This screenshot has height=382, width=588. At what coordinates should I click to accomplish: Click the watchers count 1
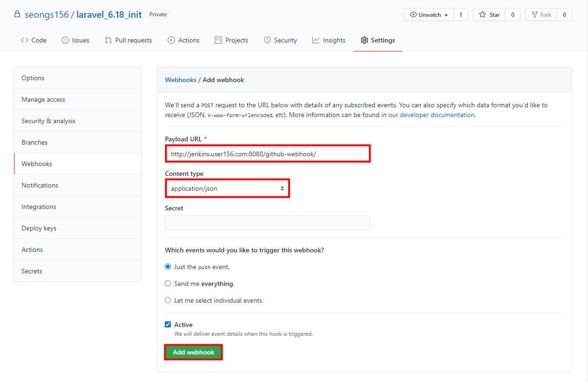point(461,14)
